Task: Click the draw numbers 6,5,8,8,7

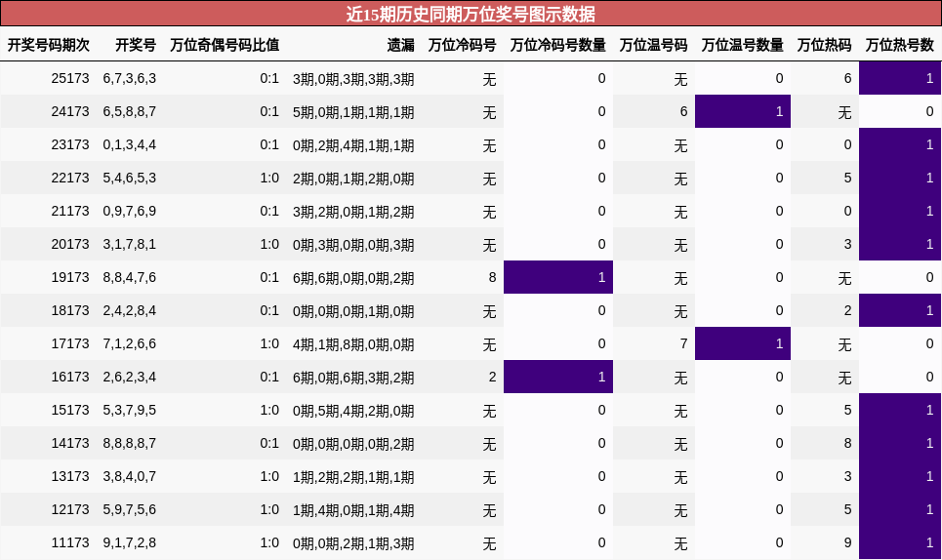Action: (129, 111)
